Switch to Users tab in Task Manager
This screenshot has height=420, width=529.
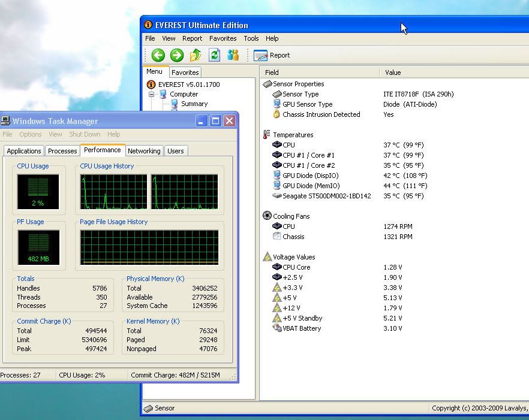176,151
